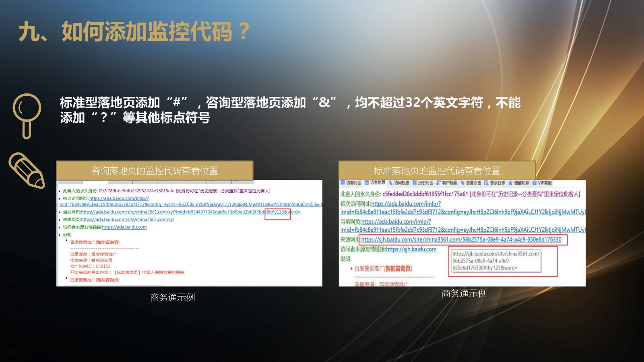644x362 pixels.
Task: Click the 恶意点击 shield icon
Action: (x=463, y=183)
